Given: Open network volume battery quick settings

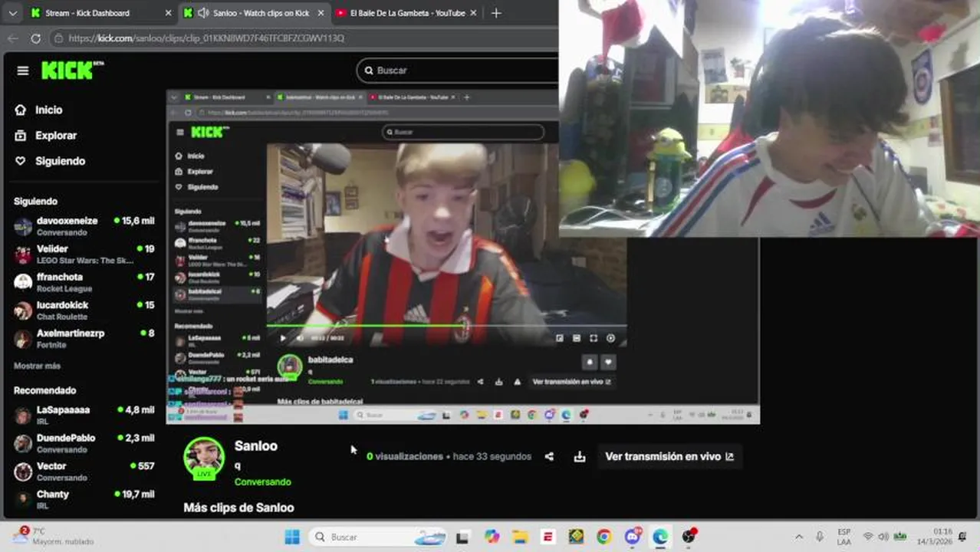Looking at the screenshot, I should [x=883, y=537].
